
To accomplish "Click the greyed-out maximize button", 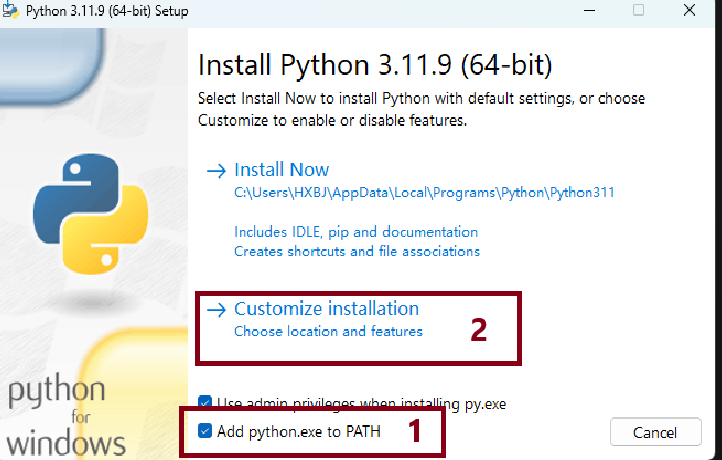I will pos(638,11).
